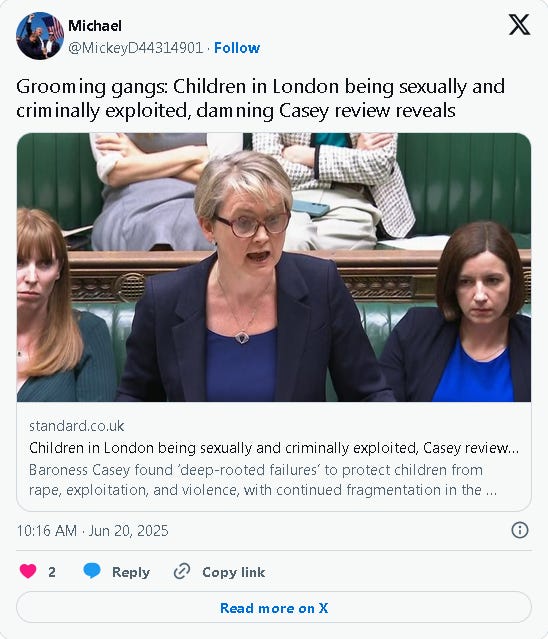This screenshot has height=639, width=548.
Task: Open the 10:16 AM Jun 20 timestamp
Action: coord(92,531)
